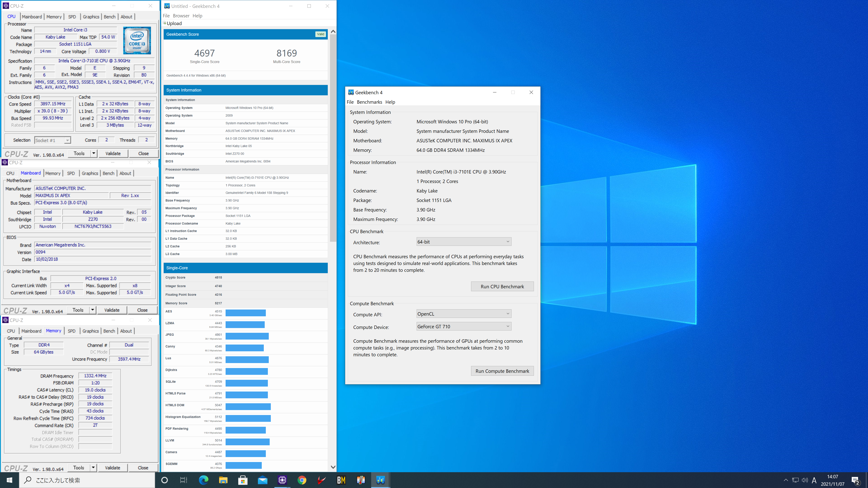Open network status in the system tray

[x=795, y=480]
